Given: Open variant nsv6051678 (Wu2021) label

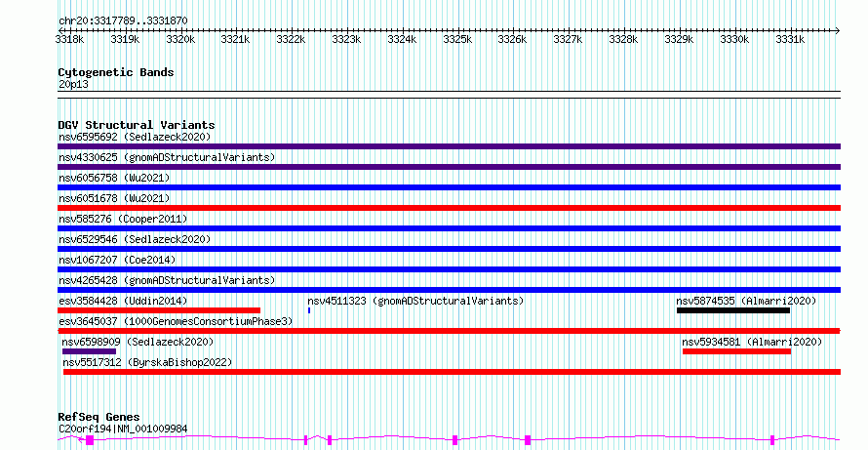Looking at the screenshot, I should point(114,198).
